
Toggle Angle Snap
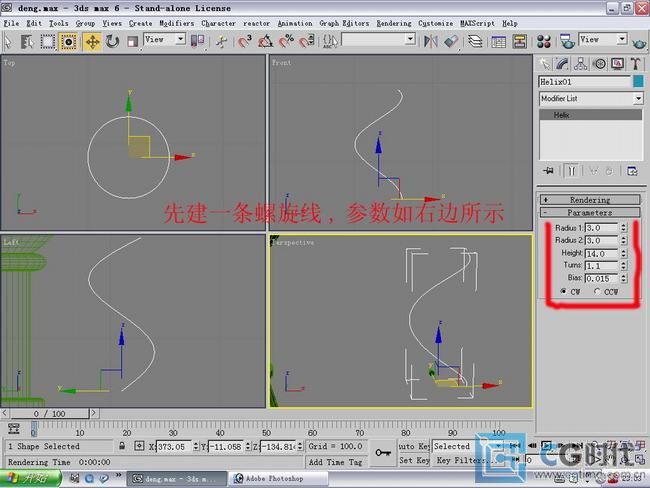coord(265,41)
